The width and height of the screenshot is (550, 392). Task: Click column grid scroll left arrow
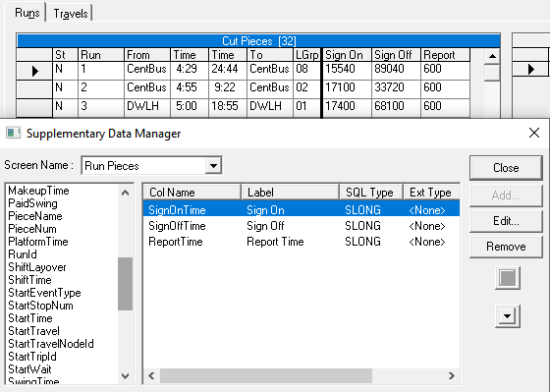[x=151, y=376]
